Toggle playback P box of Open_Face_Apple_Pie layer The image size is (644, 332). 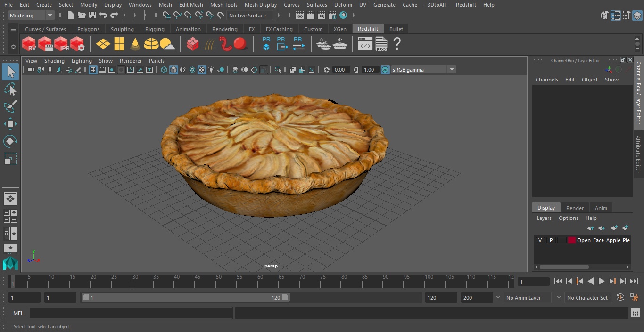coord(551,240)
